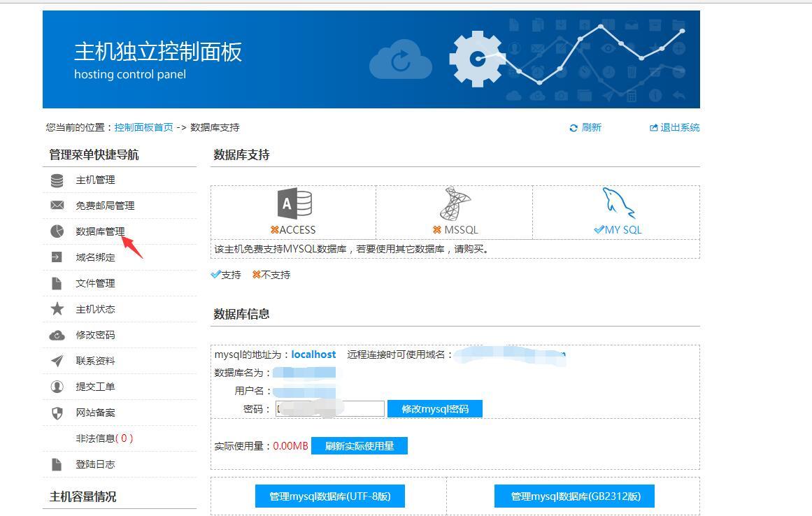The width and height of the screenshot is (812, 516).
Task: Click the 刷新 link
Action: tap(592, 127)
